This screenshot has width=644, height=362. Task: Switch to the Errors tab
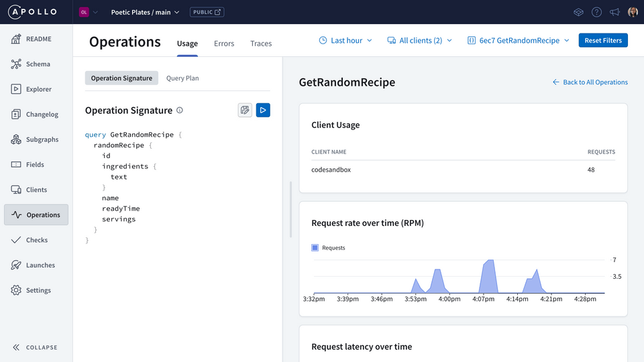tap(224, 44)
